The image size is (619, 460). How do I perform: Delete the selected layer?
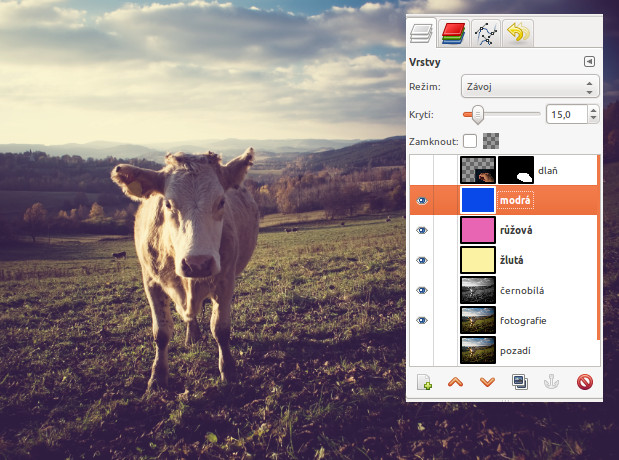point(585,382)
